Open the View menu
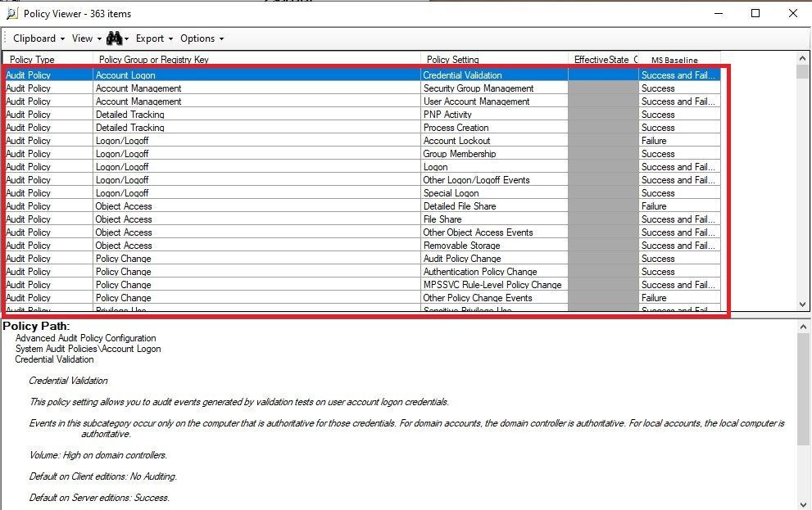This screenshot has height=510, width=812. (84, 38)
